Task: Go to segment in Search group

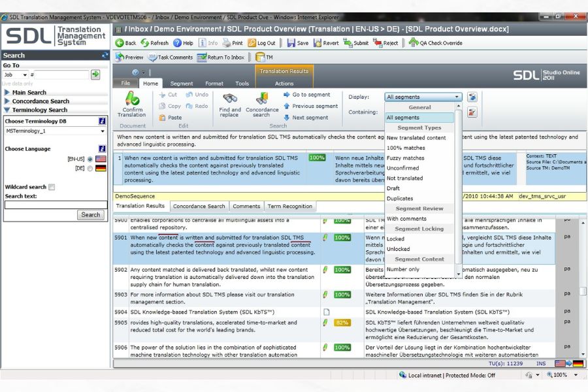Action: coord(307,95)
